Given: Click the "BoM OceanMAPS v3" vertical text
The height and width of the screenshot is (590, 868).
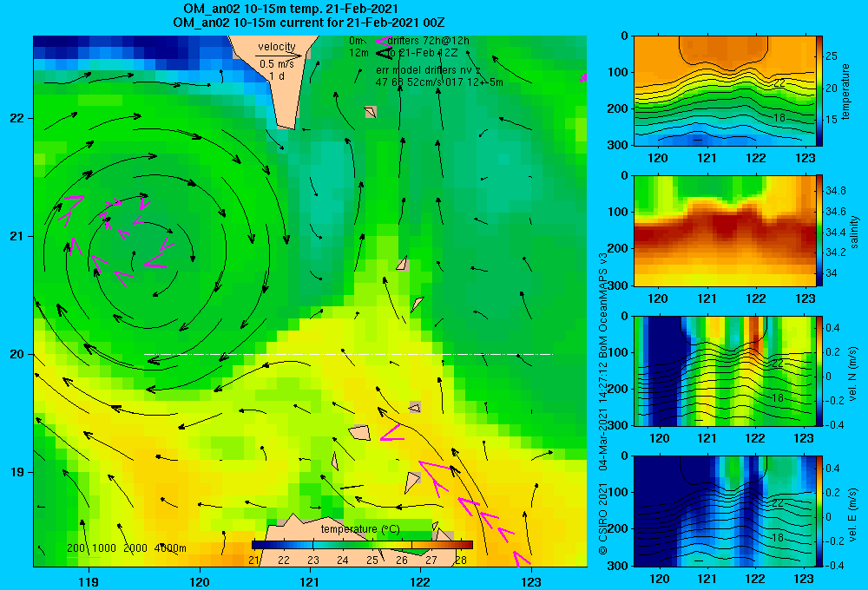Looking at the screenshot, I should tap(603, 305).
